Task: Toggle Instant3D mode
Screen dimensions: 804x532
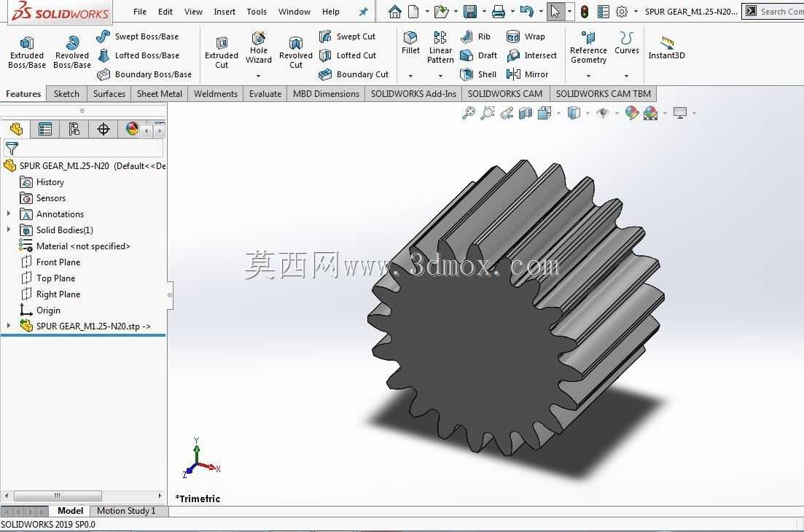Action: pos(666,47)
